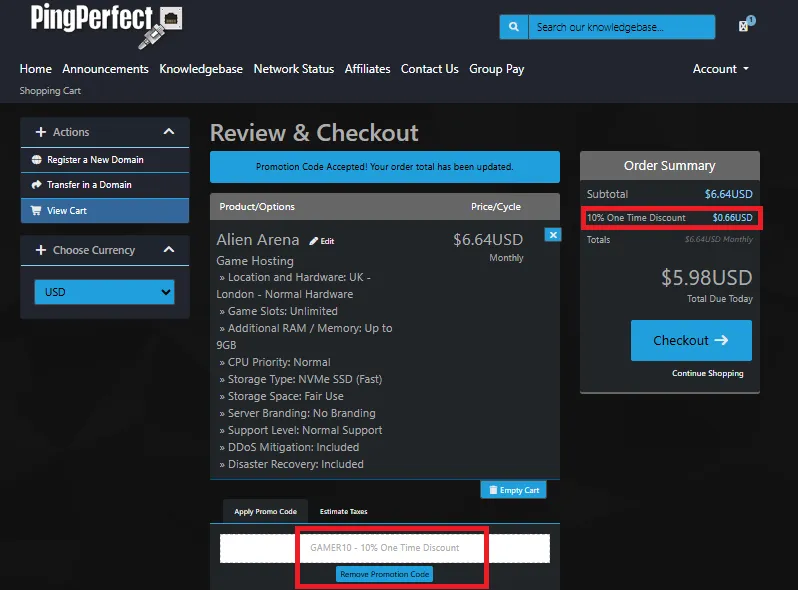
Task: Click the PingPerfect logo
Action: 106,25
